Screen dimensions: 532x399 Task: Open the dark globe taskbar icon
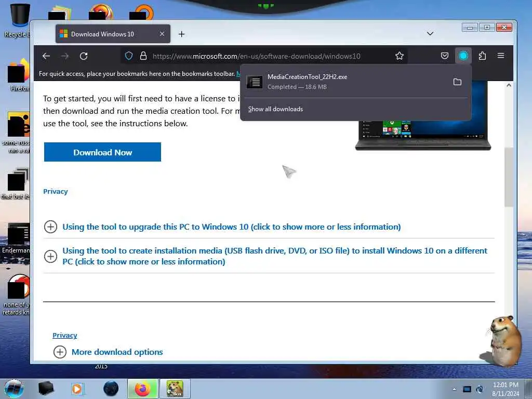tap(111, 389)
